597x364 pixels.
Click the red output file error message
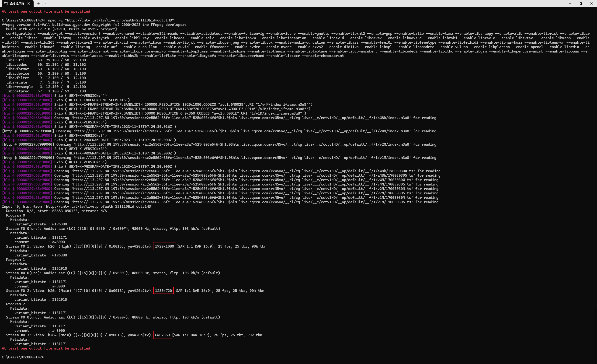[46, 348]
